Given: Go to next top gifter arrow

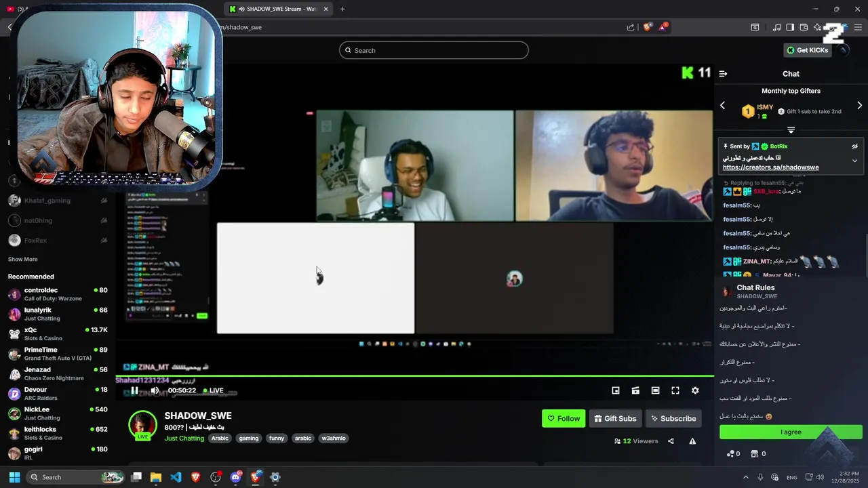Looking at the screenshot, I should coord(860,106).
